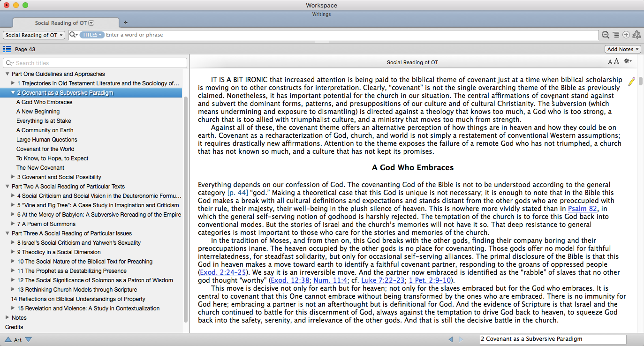This screenshot has height=346, width=644.
Task: Open the 1 Pet. 2:9–10 link
Action: pyautogui.click(x=430, y=280)
